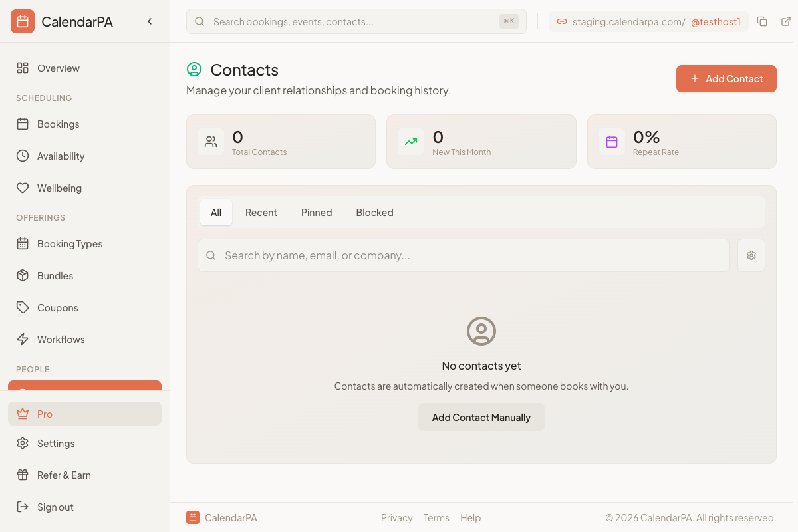The height and width of the screenshot is (532, 798).
Task: Click Add Contact Manually
Action: pos(481,417)
